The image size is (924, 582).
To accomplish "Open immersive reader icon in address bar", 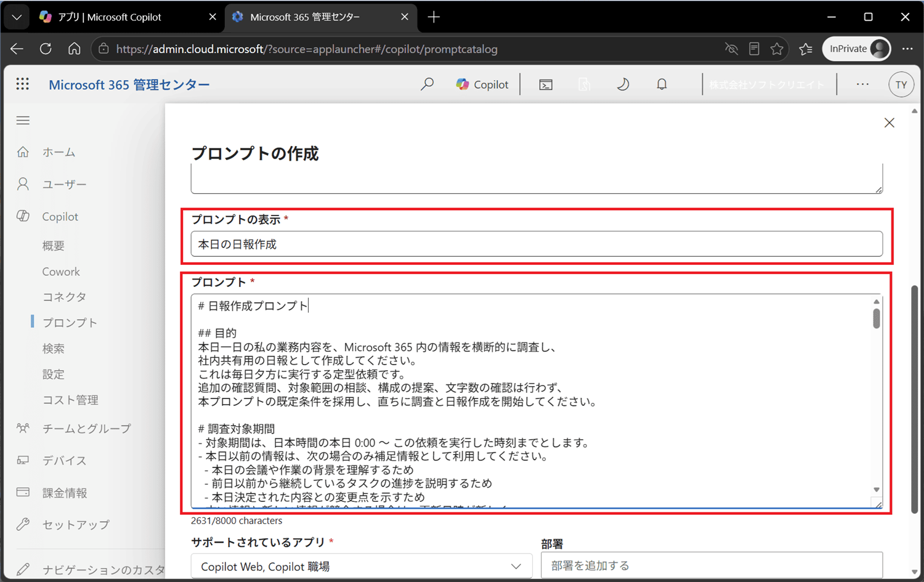I will [754, 49].
